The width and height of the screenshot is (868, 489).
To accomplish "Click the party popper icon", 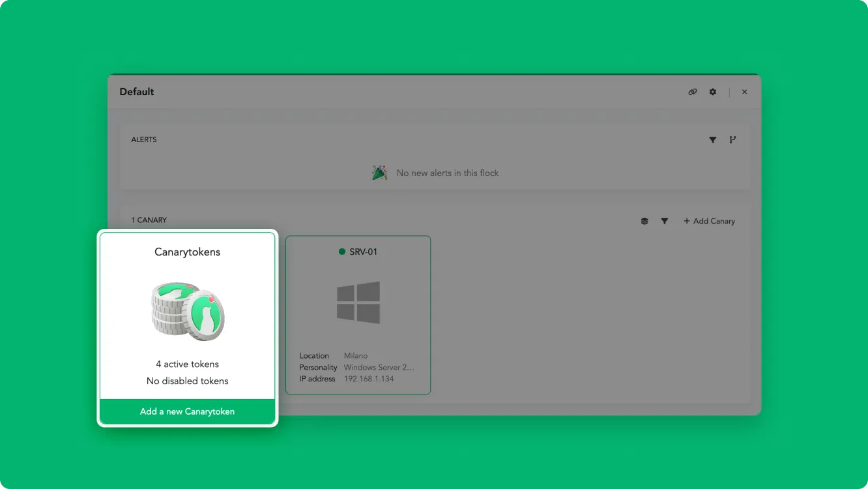I will coord(379,173).
